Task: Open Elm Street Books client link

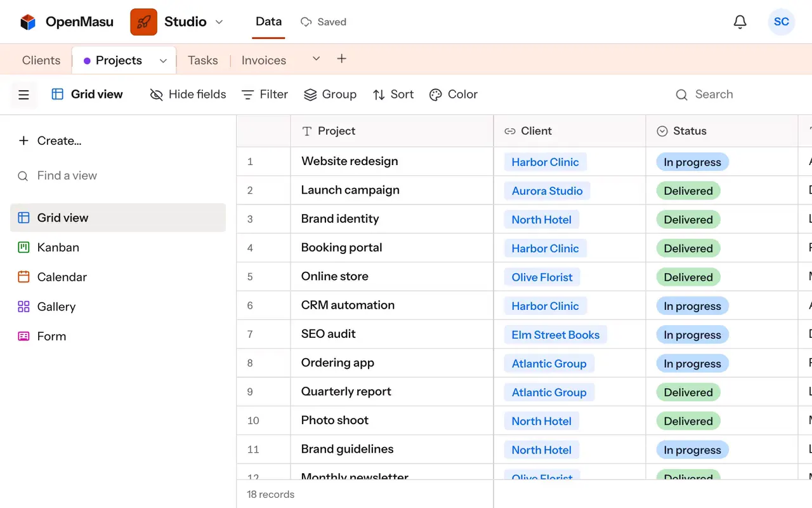Action: pos(555,335)
